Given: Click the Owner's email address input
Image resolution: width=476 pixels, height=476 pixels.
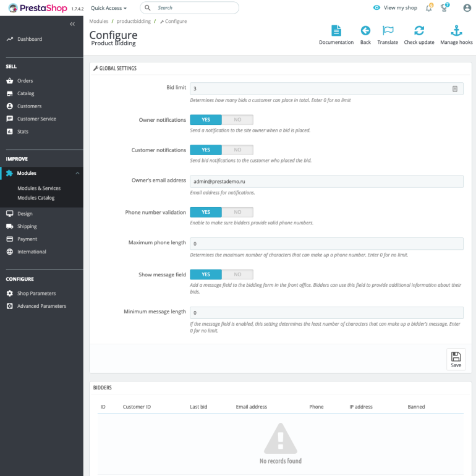Looking at the screenshot, I should click(326, 182).
